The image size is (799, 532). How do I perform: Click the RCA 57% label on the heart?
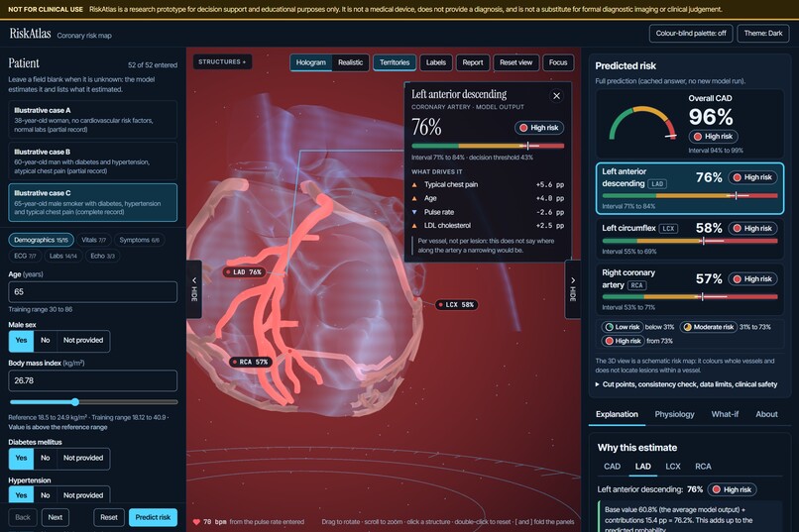click(250, 362)
